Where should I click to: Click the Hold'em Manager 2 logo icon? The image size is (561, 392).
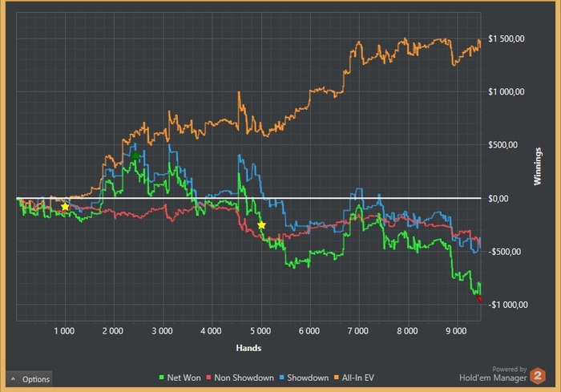tap(538, 376)
